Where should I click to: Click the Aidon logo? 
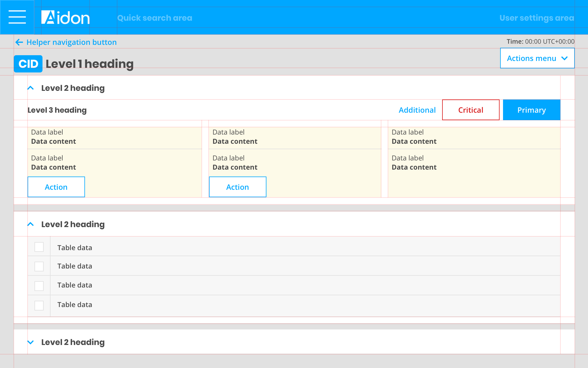65,18
